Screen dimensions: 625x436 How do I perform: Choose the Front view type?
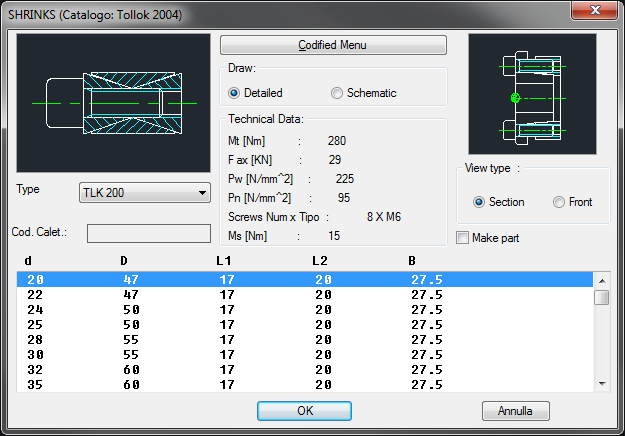coord(573,202)
